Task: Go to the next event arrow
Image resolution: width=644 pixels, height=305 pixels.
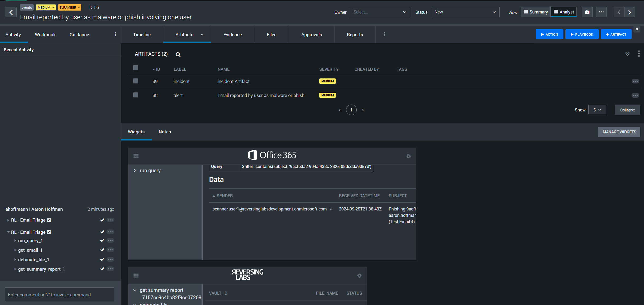Action: 630,12
